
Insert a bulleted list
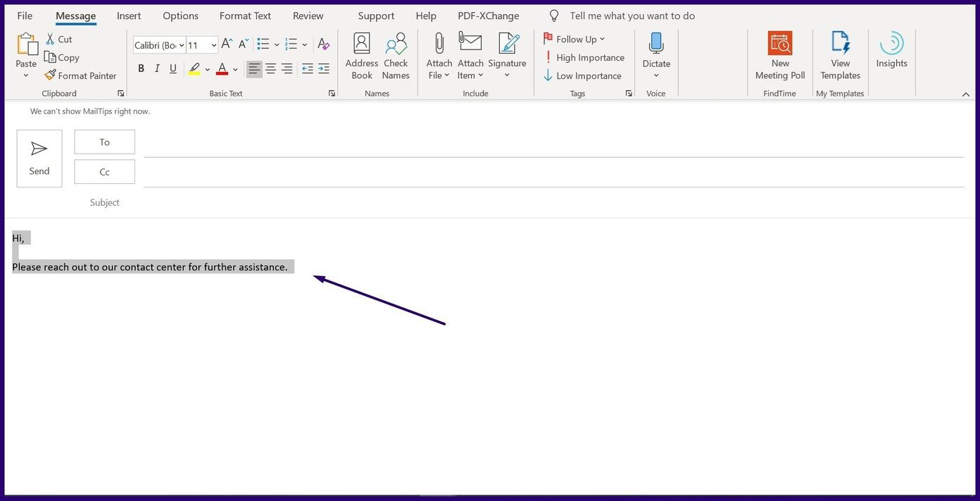pyautogui.click(x=263, y=44)
